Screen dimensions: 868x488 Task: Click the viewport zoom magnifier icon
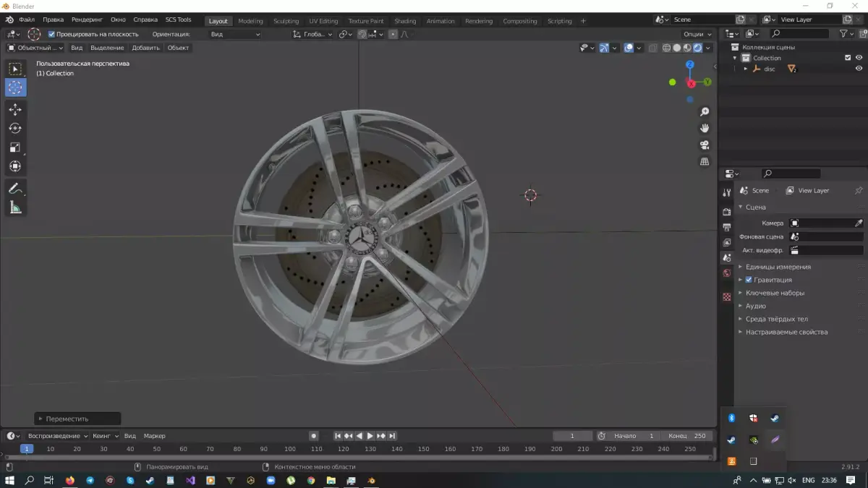(705, 112)
